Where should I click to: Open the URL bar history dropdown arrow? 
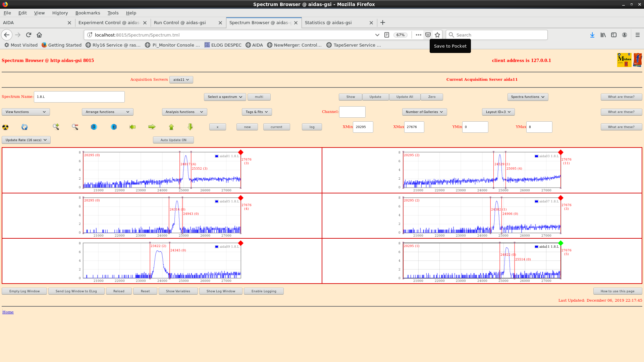(377, 35)
